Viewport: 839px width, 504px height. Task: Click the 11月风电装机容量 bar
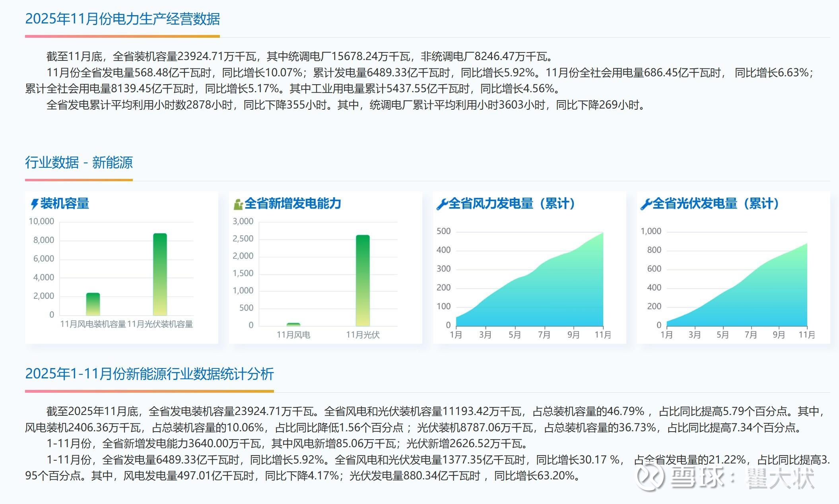(x=93, y=304)
